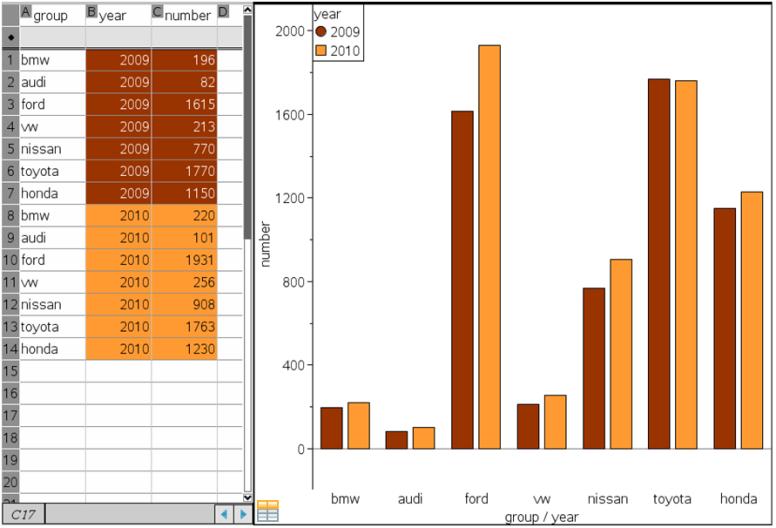776x528 pixels.
Task: Click the number cell with value 1615
Action: [184, 104]
